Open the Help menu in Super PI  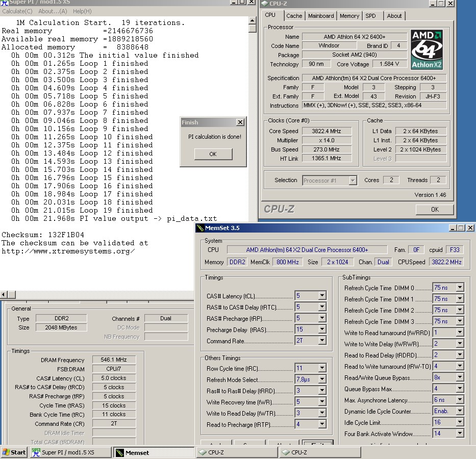(82, 11)
